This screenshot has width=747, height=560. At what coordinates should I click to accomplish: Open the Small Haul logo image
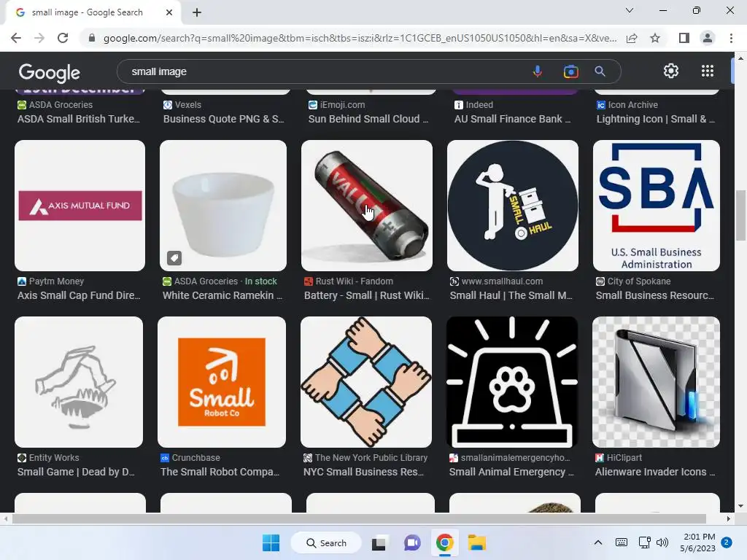(513, 206)
